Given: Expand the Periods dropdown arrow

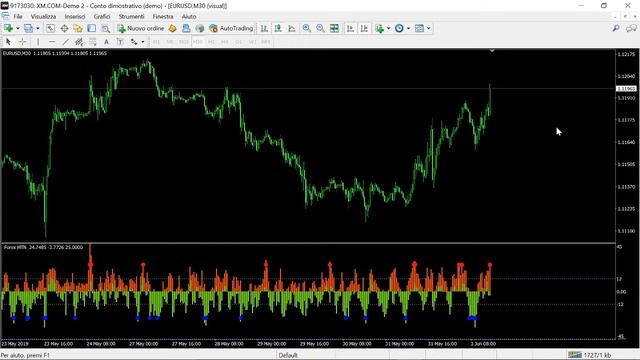Looking at the screenshot, I should [x=408, y=28].
